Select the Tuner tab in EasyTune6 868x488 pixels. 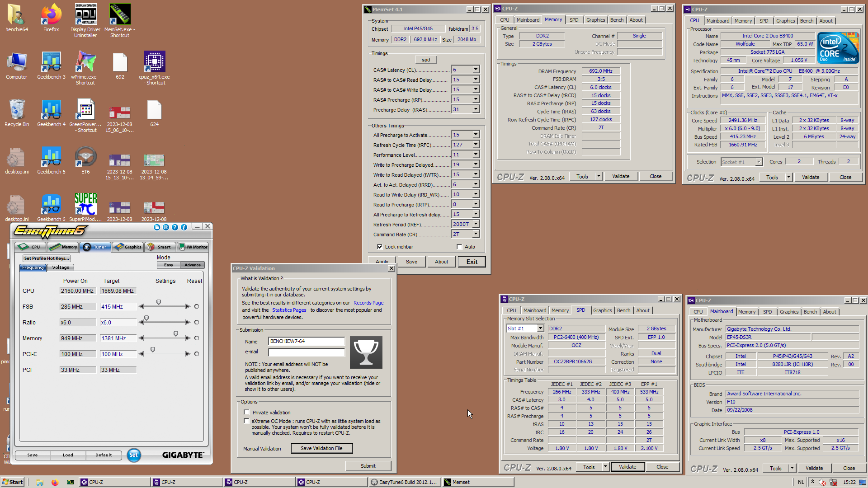96,247
